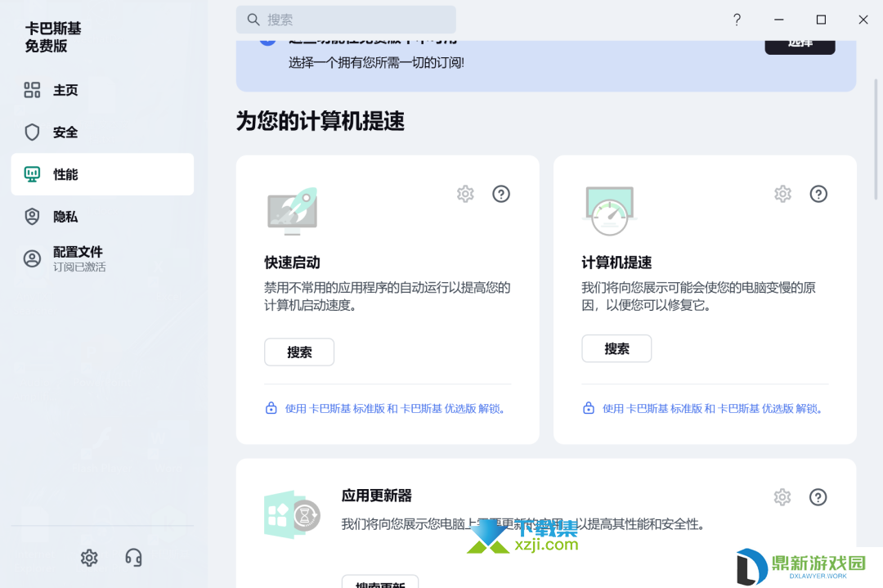Open support via headset icon
The height and width of the screenshot is (588, 883).
point(133,558)
